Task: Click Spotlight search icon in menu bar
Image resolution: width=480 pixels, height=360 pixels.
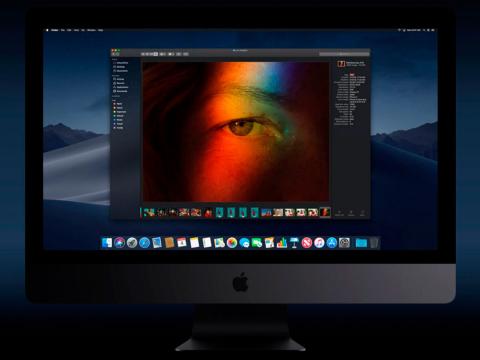Action: (x=424, y=30)
